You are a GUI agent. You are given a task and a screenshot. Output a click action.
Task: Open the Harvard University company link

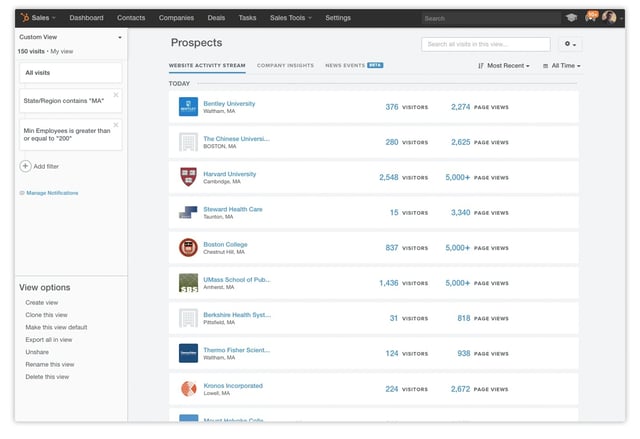(x=230, y=174)
